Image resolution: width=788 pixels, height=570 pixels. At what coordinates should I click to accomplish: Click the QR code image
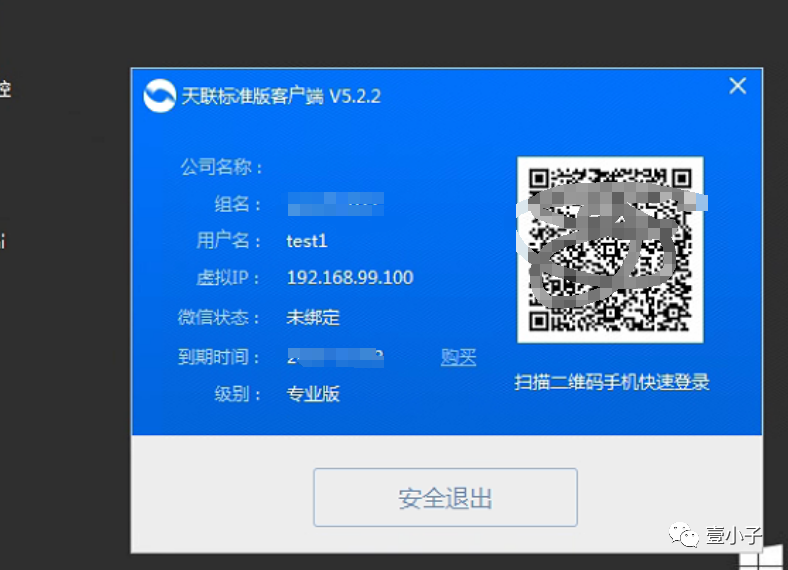coord(610,250)
